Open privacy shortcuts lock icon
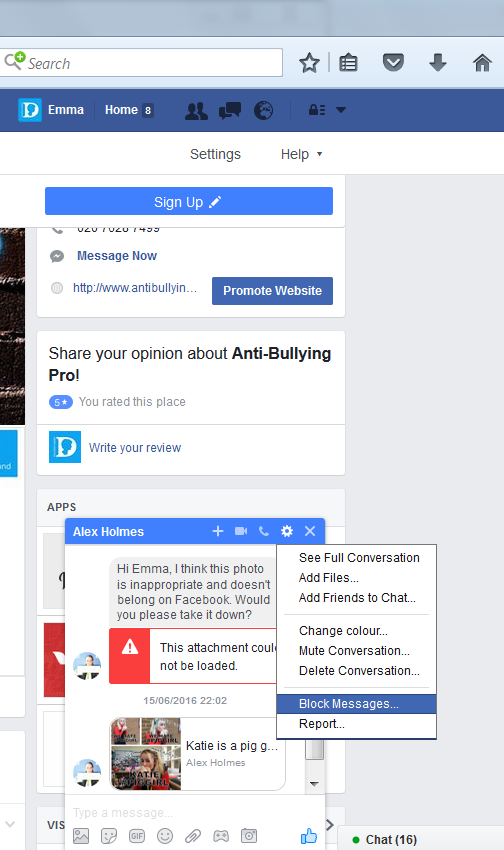Image resolution: width=504 pixels, height=850 pixels. [x=317, y=110]
